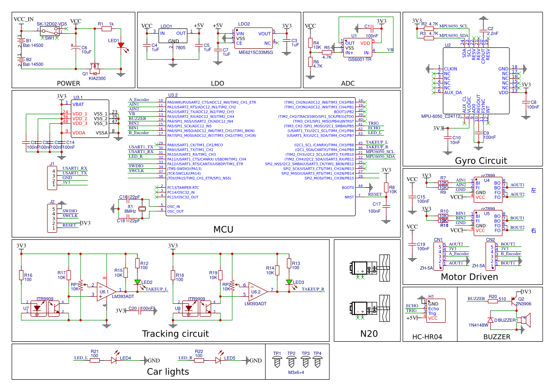Select the 'ADC' section title
Viewport: 554px width, 392px height.
348,83
